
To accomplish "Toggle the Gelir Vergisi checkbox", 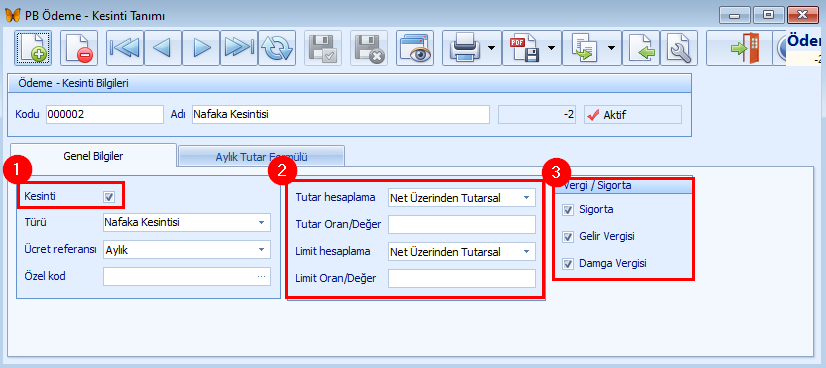I will point(568,236).
